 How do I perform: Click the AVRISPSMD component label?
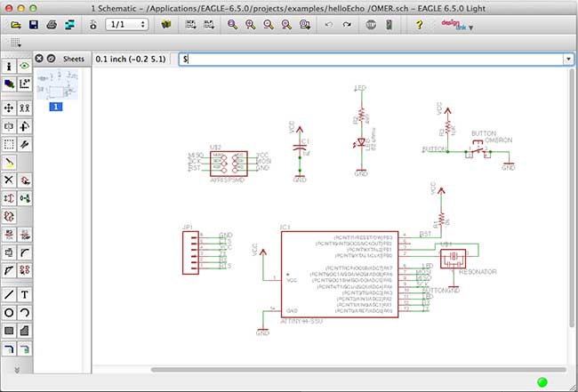tap(227, 180)
